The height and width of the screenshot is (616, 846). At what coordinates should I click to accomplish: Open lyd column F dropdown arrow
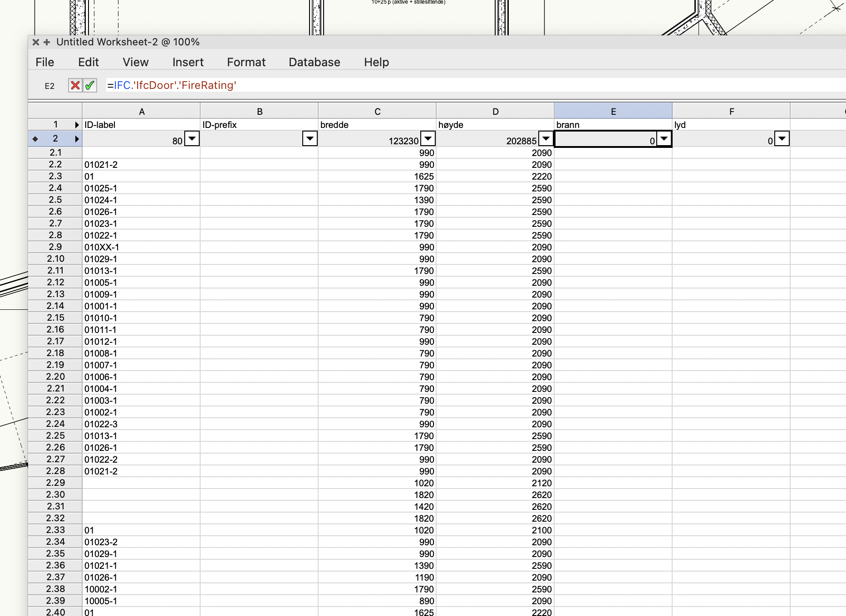(782, 138)
